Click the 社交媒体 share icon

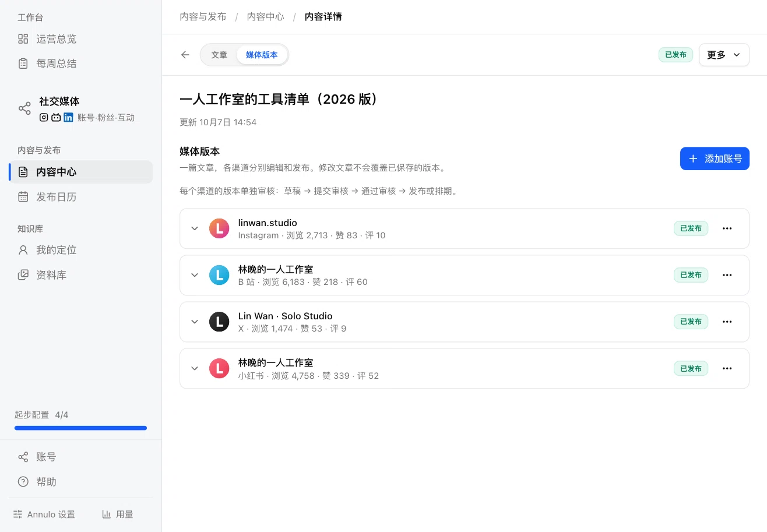pos(24,108)
